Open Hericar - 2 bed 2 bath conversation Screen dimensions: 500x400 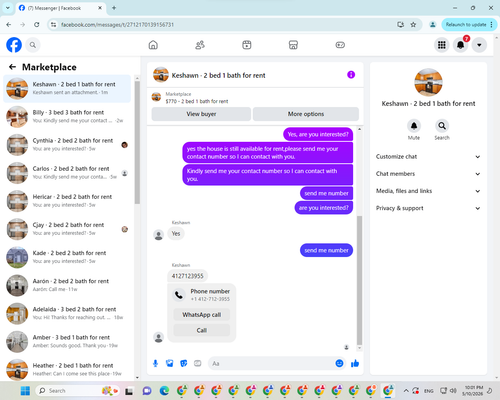pos(67,201)
